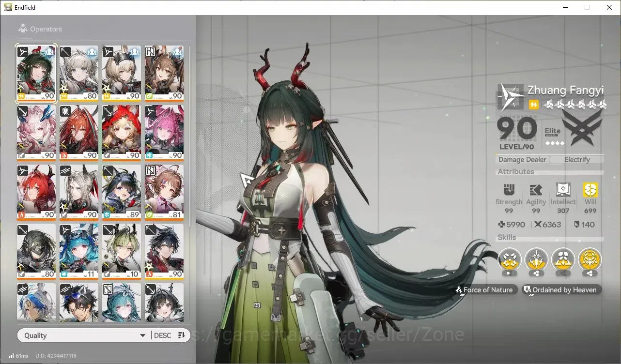Click the Zhuang Fangyi name text
This screenshot has width=621, height=364.
click(x=566, y=90)
